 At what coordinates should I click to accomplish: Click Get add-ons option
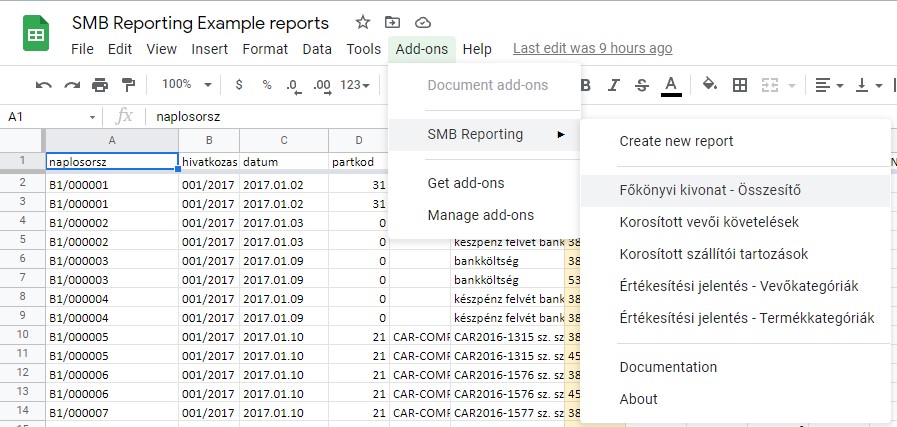(x=465, y=183)
